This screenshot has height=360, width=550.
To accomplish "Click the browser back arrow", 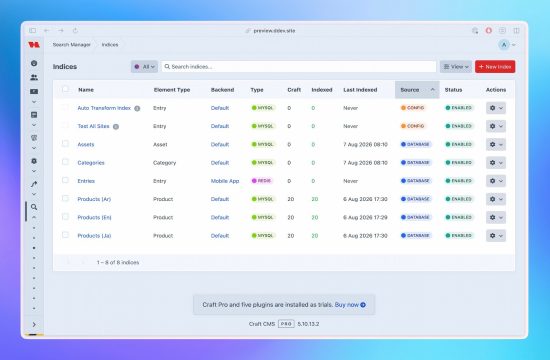I will [x=47, y=31].
